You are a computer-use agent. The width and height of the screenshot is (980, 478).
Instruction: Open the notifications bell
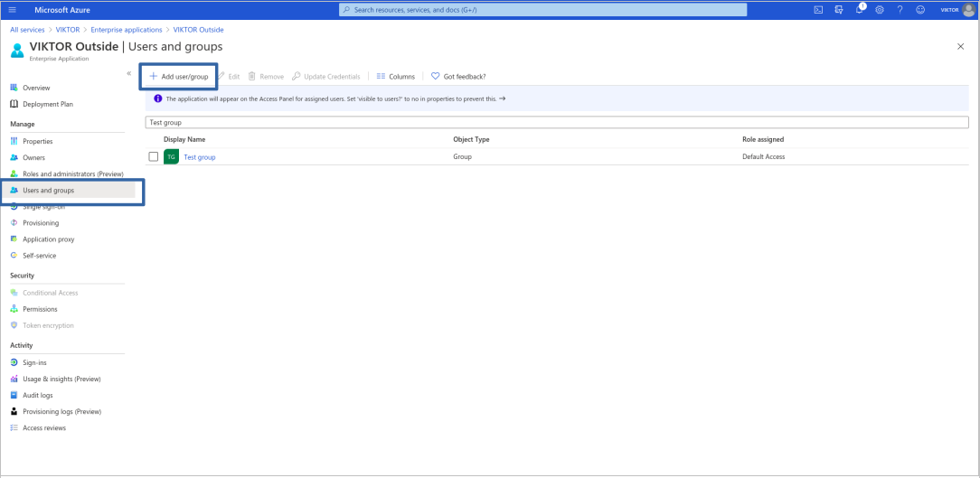click(x=861, y=10)
